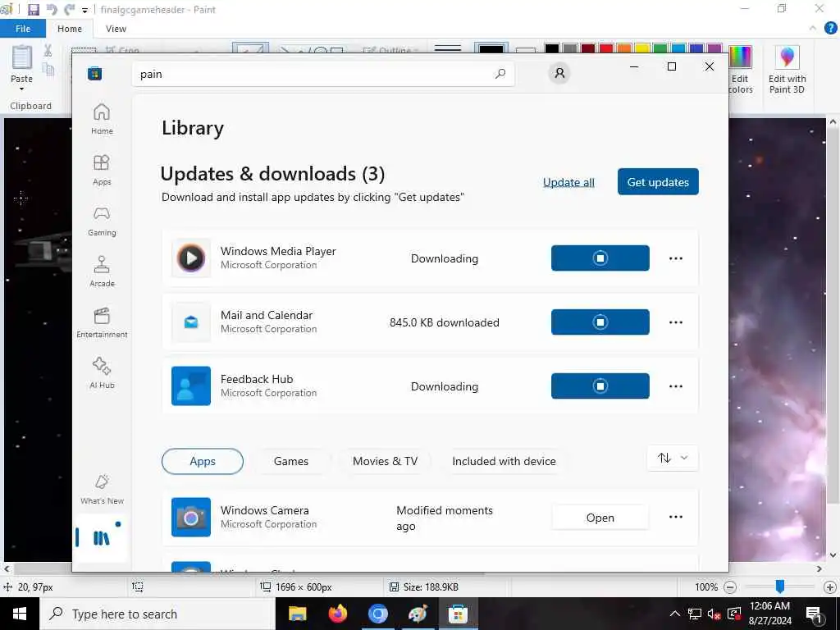Open more options for Windows Camera

click(x=676, y=517)
